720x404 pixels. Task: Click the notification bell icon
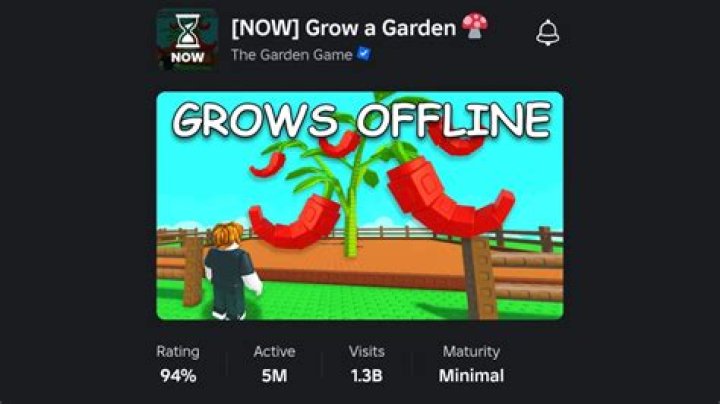(x=547, y=33)
